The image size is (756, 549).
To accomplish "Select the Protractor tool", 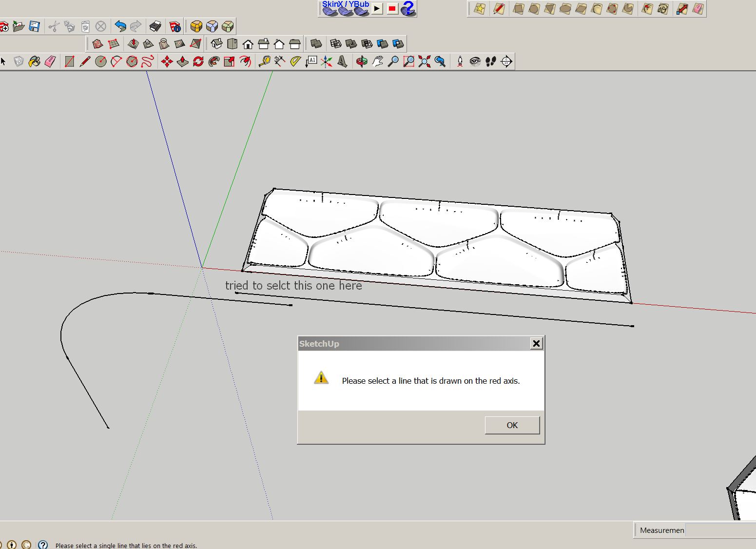I will point(295,61).
